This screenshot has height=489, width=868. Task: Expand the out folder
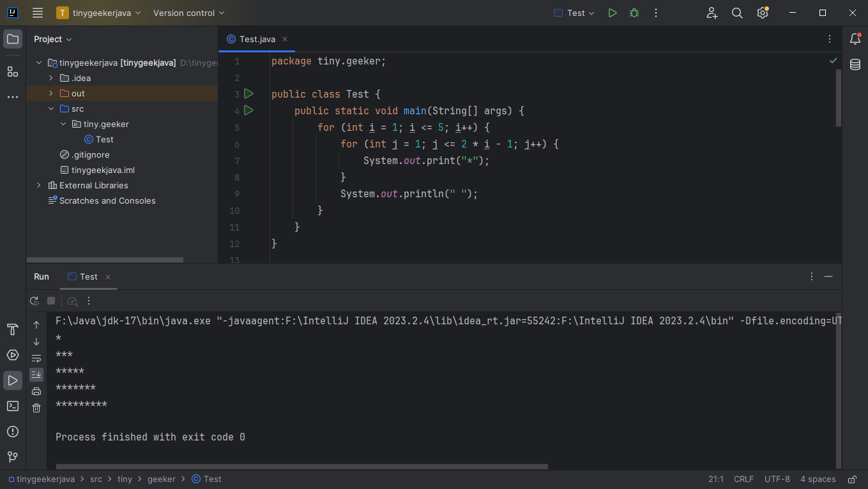click(51, 93)
